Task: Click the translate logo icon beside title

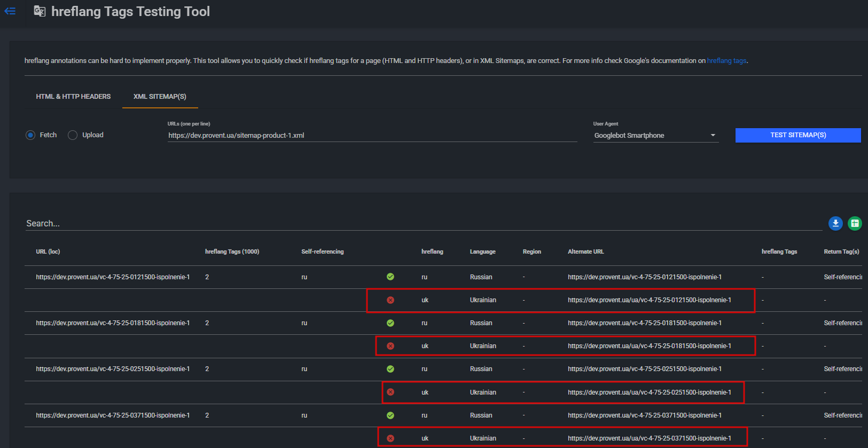Action: 40,11
